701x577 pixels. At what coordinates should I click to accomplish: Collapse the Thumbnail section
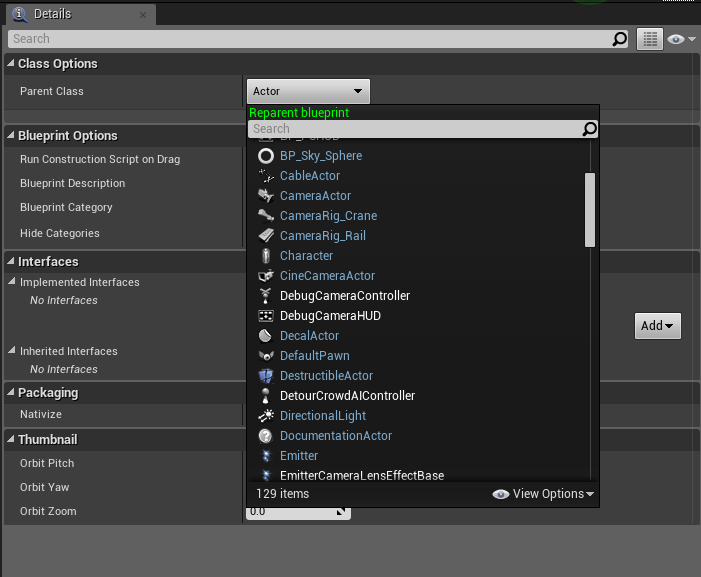[x=11, y=439]
